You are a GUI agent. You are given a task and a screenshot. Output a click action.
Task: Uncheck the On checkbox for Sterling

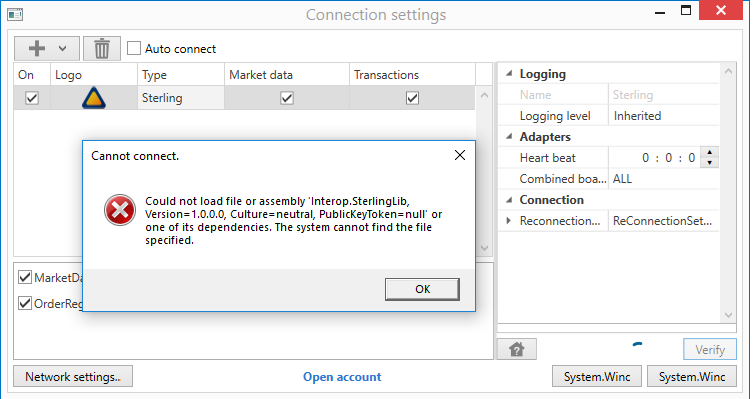32,98
